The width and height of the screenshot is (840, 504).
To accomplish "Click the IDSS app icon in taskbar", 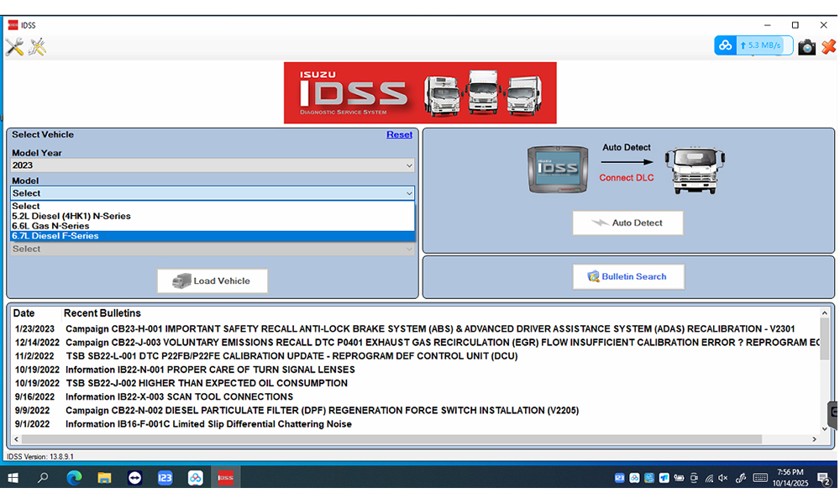I will 225,478.
